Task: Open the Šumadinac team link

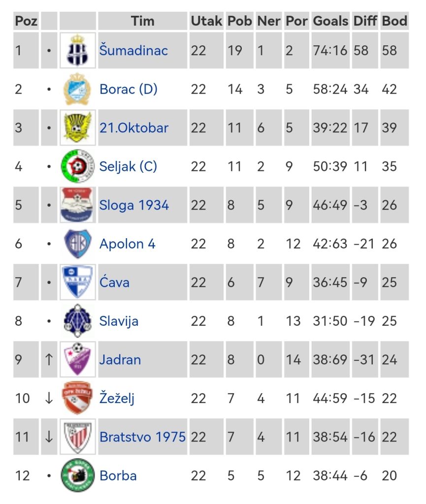Action: click(133, 50)
